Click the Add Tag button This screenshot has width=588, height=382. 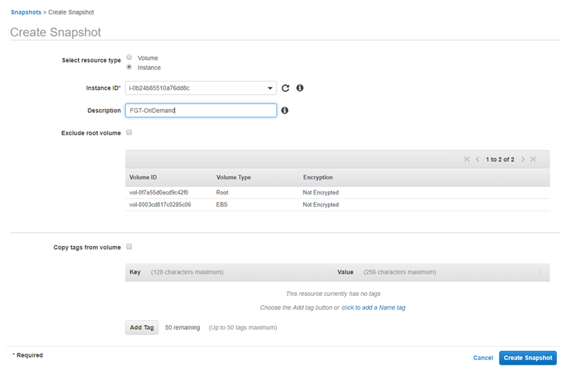point(141,328)
